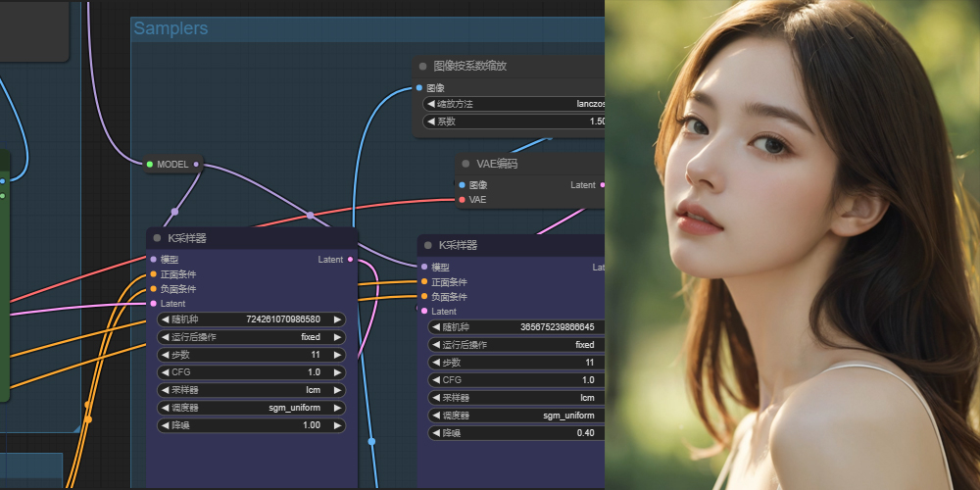Image resolution: width=980 pixels, height=490 pixels.
Task: Decrease seed 724261070986580 with its left arrow
Action: point(165,319)
